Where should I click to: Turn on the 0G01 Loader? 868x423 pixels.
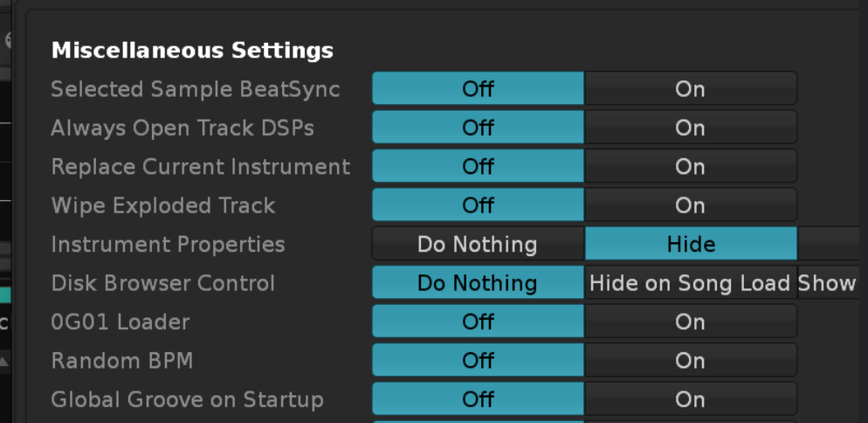pos(690,322)
